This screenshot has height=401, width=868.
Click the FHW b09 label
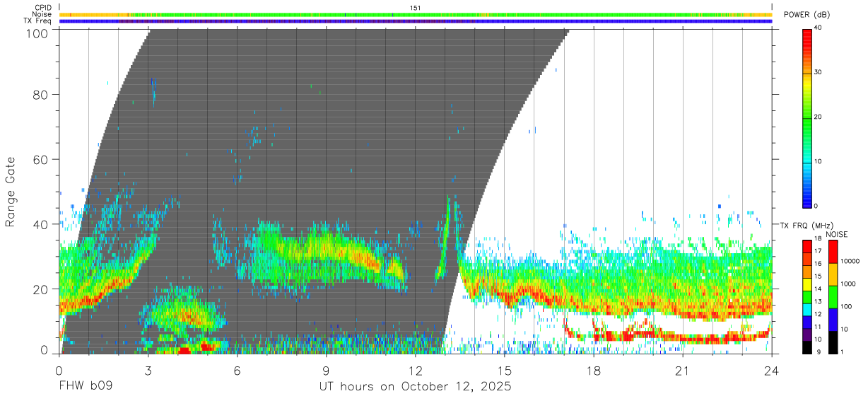86,387
